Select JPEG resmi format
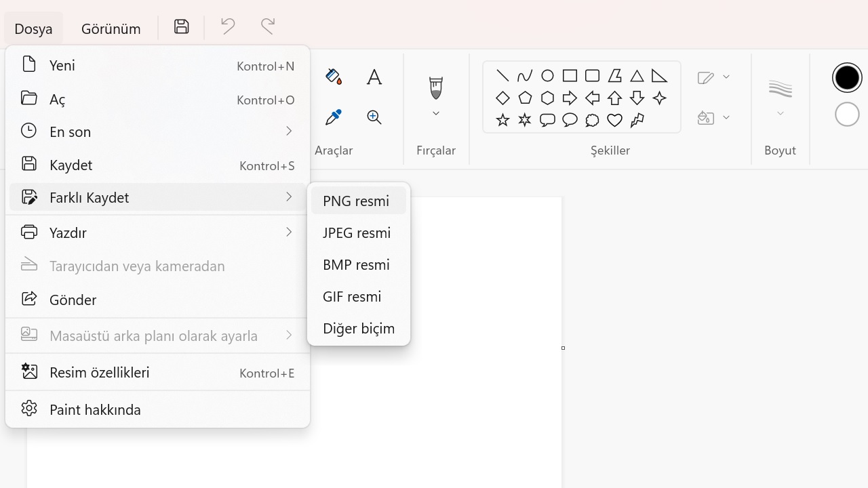 coord(357,232)
